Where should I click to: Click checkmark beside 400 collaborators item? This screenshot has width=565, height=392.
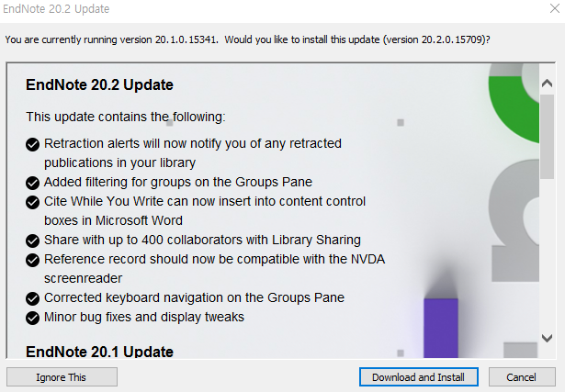click(32, 241)
